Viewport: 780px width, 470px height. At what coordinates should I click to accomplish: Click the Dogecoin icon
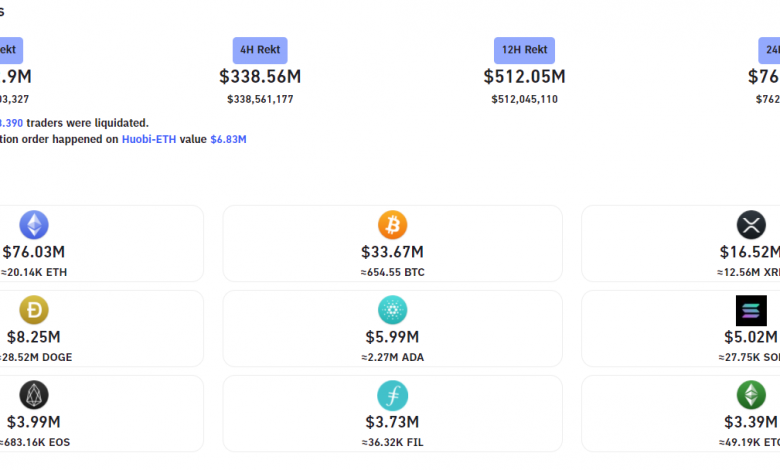(34, 310)
